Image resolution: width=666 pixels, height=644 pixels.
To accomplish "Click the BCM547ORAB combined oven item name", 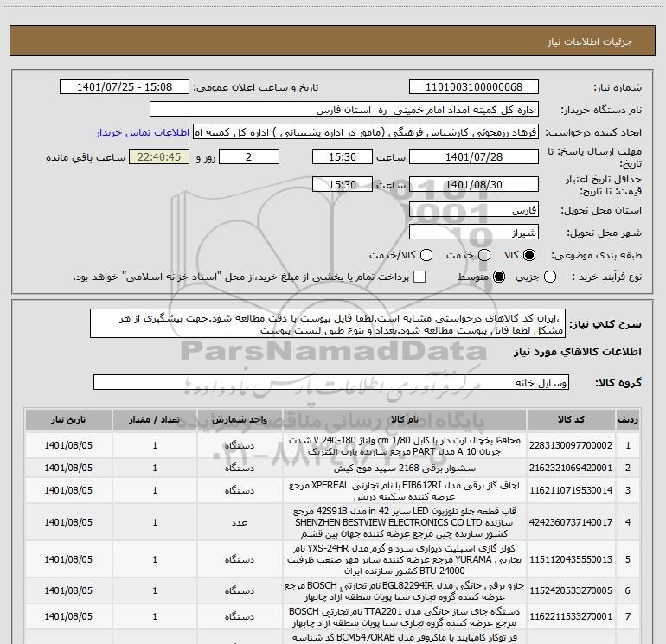I will (x=405, y=638).
